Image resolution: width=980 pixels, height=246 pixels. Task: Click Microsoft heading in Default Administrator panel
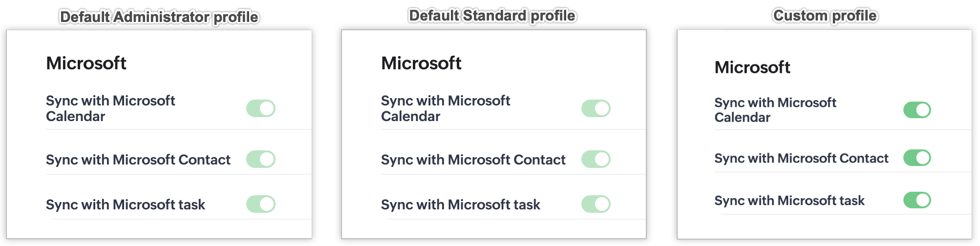pos(86,63)
